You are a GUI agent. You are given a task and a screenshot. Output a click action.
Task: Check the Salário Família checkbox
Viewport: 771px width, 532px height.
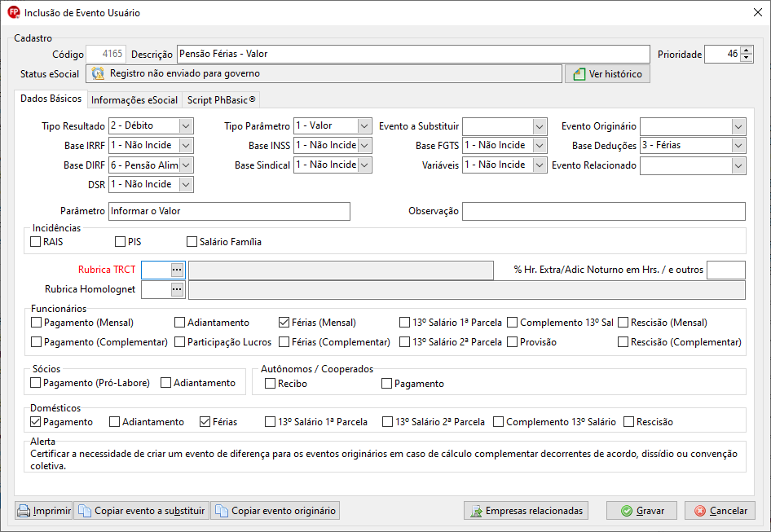tap(192, 242)
